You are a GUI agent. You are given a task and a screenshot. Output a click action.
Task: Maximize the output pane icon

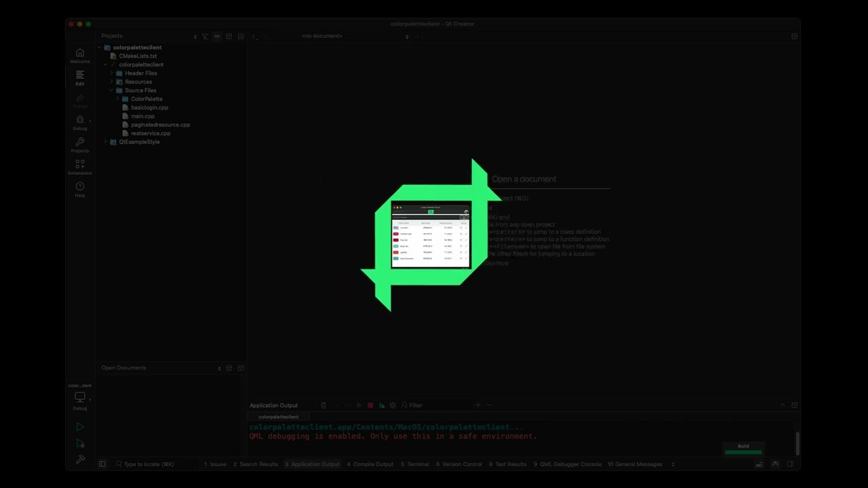794,405
